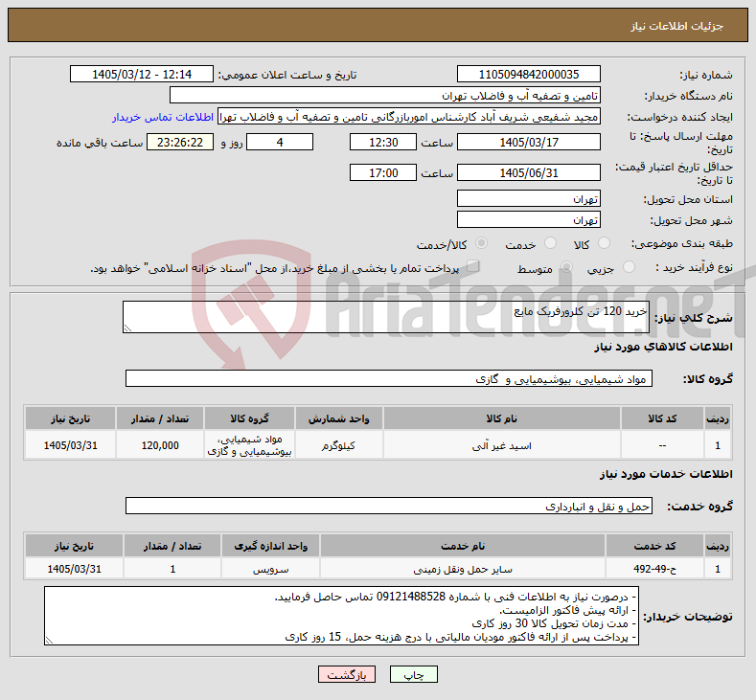Click the goods table تاریخ نیاز header
The height and width of the screenshot is (700, 756).
[70, 418]
